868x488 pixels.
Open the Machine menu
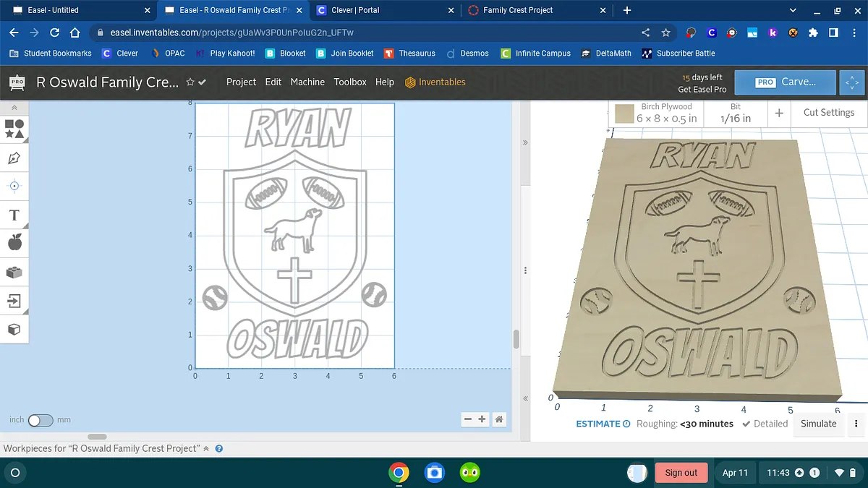(x=307, y=82)
